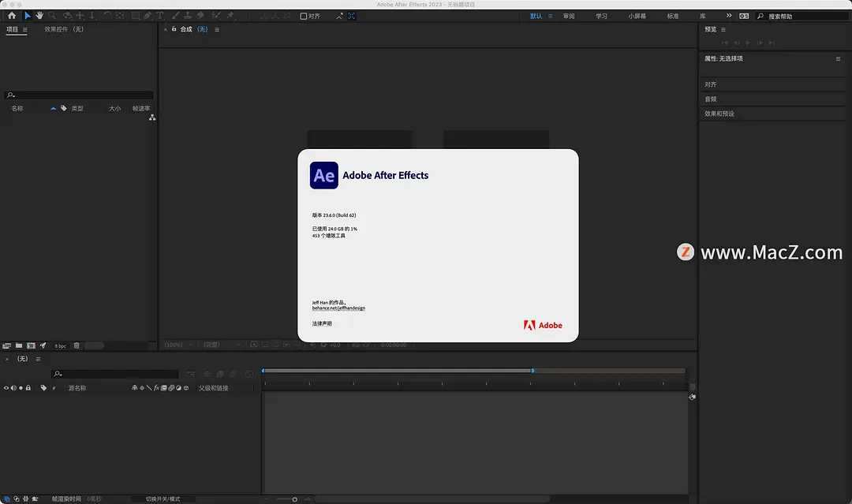852x504 pixels.
Task: Click the Project panel search field
Action: pyautogui.click(x=79, y=95)
